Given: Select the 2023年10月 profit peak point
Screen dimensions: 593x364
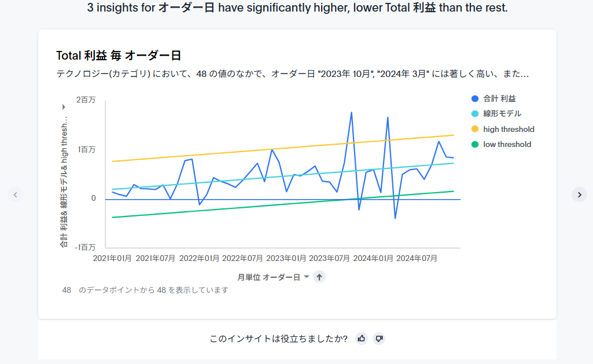Looking at the screenshot, I should click(x=351, y=112).
